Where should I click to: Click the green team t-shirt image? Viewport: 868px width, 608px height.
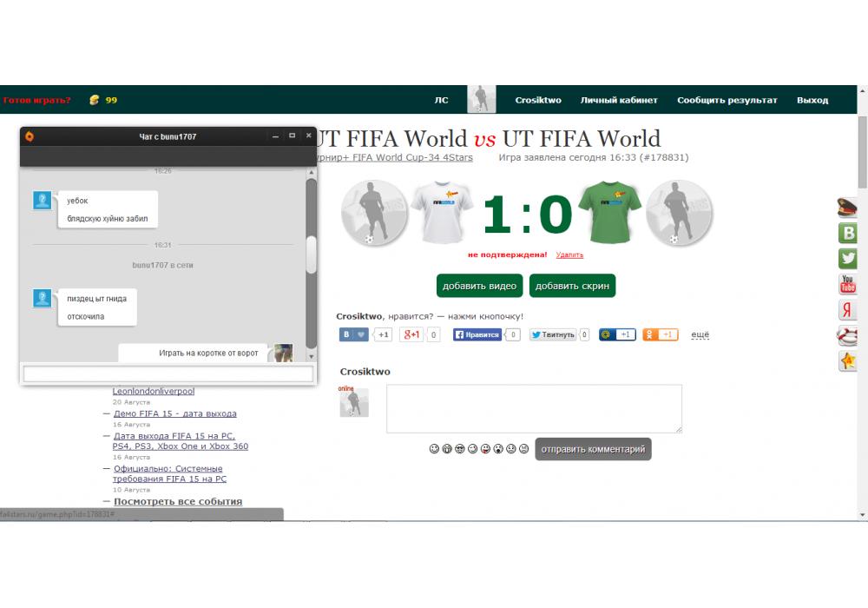tap(610, 212)
